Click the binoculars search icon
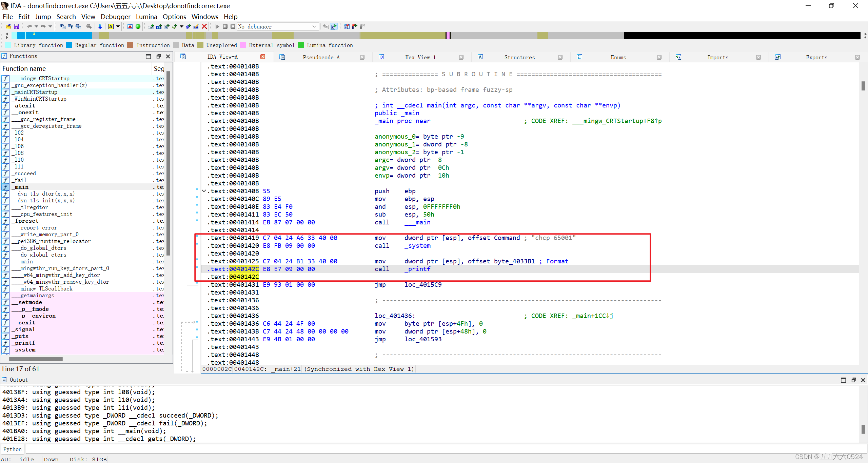Image resolution: width=868 pixels, height=463 pixels. coord(63,26)
